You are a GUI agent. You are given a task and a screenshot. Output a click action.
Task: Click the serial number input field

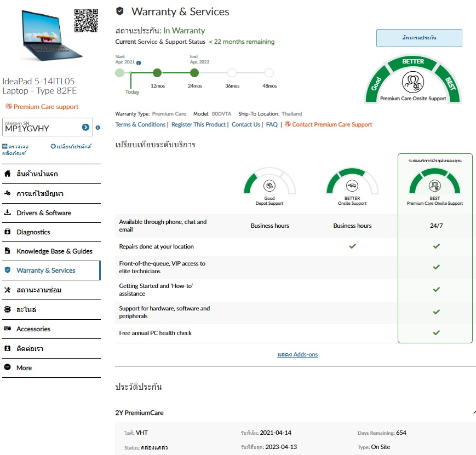pos(47,127)
